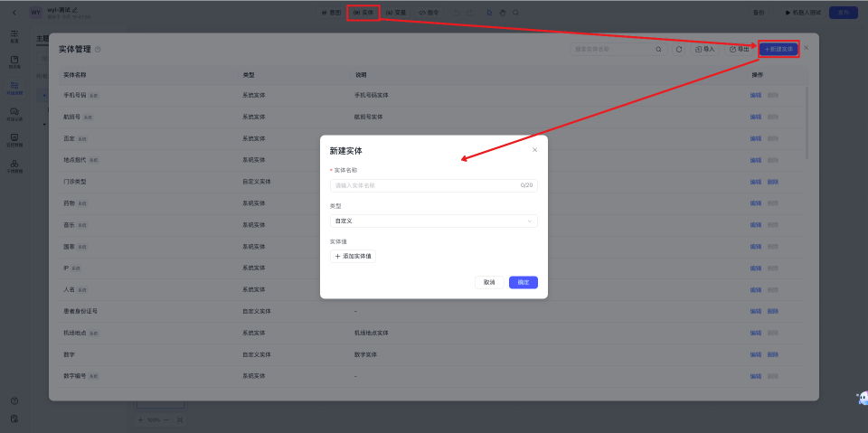This screenshot has height=433, width=868.
Task: Click the 导出 export button
Action: tap(739, 49)
